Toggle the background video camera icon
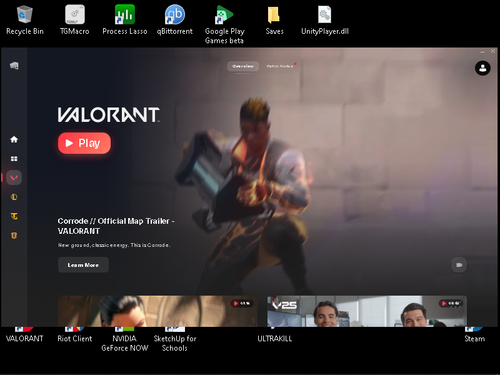This screenshot has width=500, height=375. coord(459,265)
